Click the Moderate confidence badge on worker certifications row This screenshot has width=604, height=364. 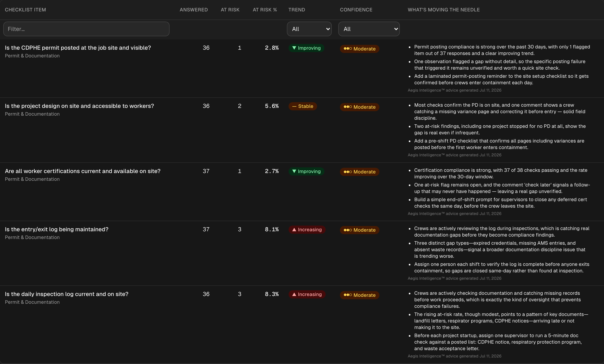(x=359, y=172)
